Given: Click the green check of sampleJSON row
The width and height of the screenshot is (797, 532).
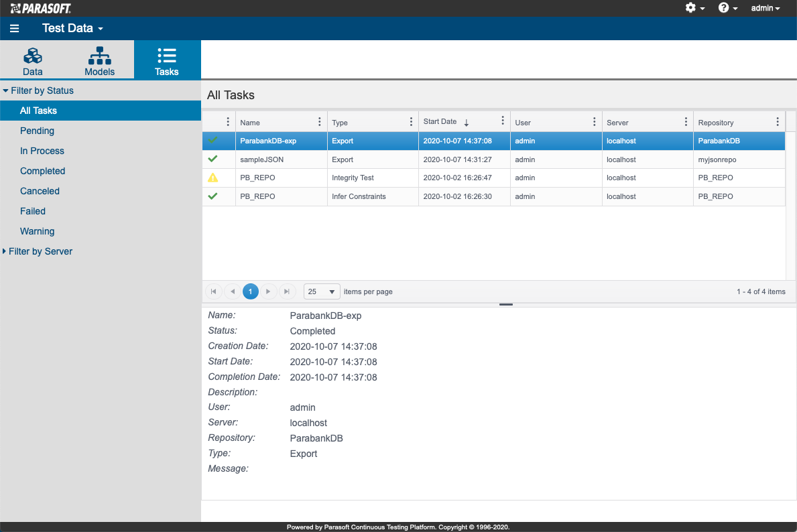Looking at the screenshot, I should 213,159.
